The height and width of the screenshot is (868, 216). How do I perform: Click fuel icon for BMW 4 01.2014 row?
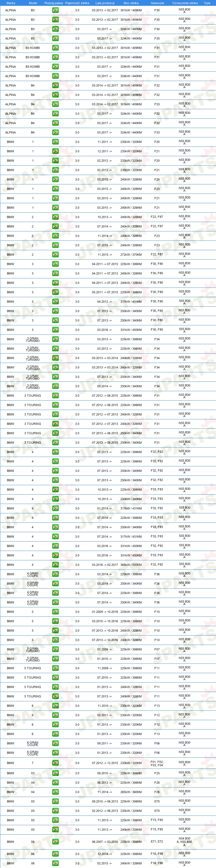pyautogui.click(x=56, y=508)
